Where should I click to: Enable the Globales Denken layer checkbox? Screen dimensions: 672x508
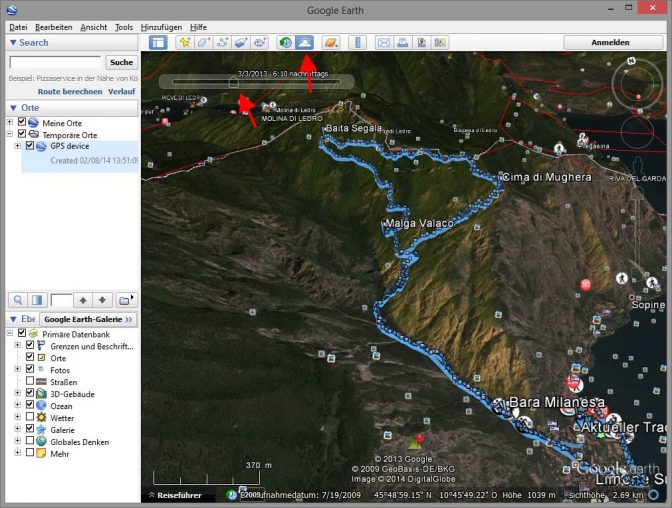(x=30, y=441)
